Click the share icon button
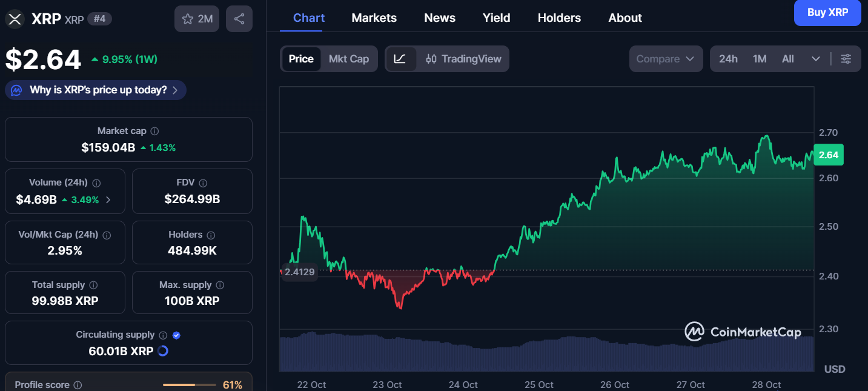868x391 pixels. [x=239, y=19]
